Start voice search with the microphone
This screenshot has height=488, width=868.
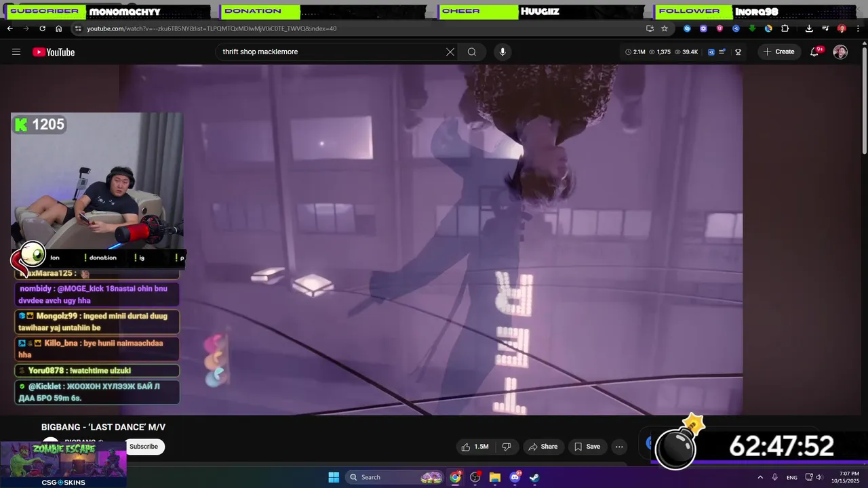(502, 52)
